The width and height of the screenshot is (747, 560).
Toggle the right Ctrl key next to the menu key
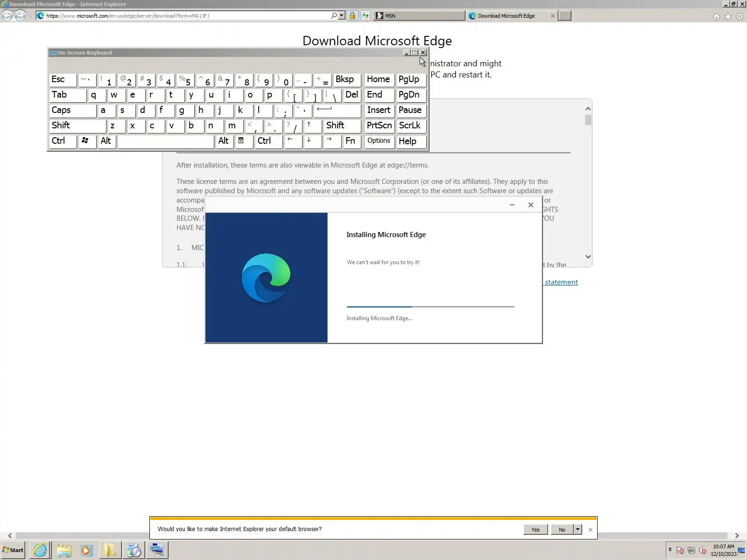(269, 141)
